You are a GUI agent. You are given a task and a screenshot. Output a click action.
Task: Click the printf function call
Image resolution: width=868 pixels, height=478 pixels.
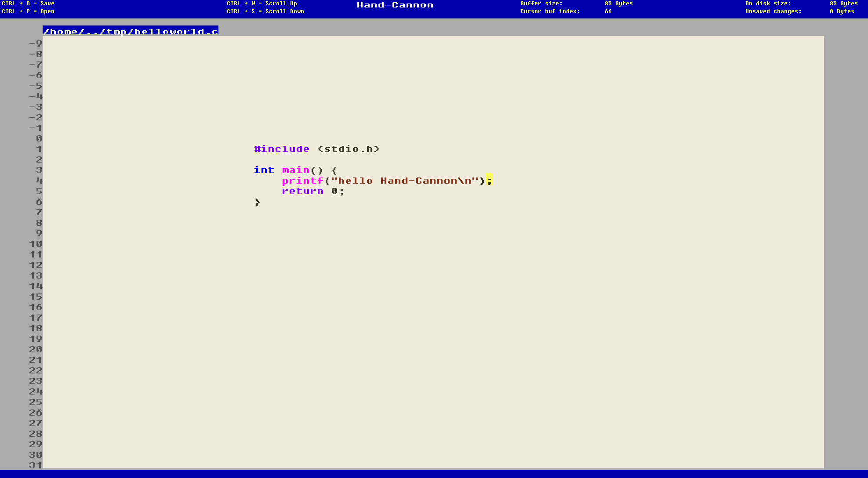302,181
